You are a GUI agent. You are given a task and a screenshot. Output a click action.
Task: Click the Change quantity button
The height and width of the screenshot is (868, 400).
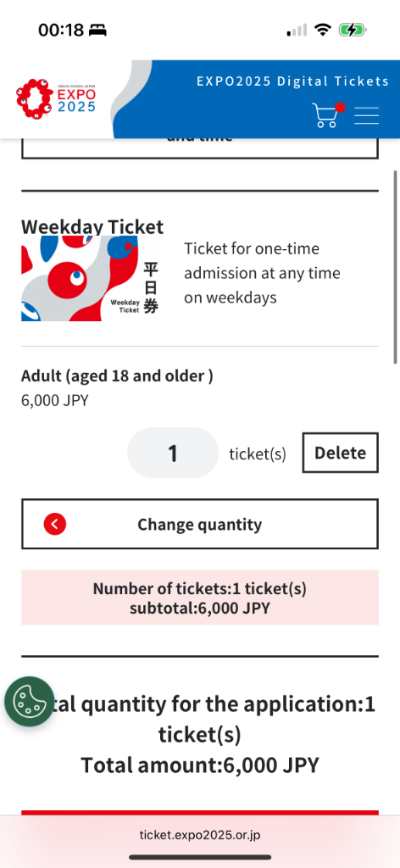click(200, 524)
